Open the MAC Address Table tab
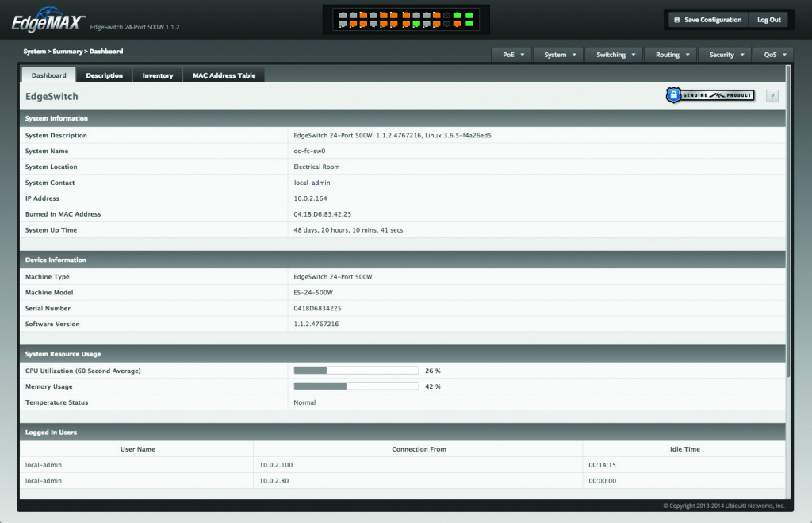 224,75
